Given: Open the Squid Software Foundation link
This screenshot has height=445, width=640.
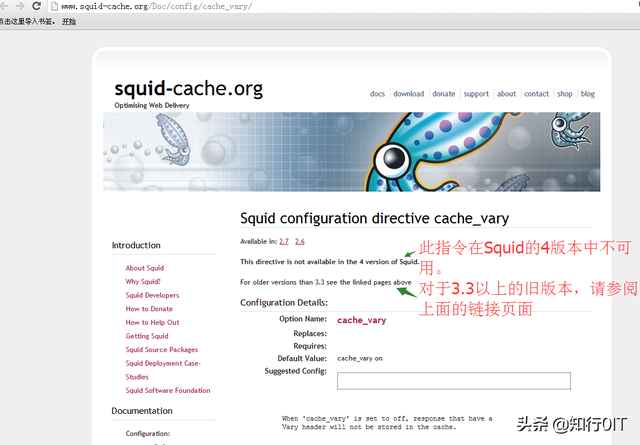Looking at the screenshot, I should click(x=168, y=391).
